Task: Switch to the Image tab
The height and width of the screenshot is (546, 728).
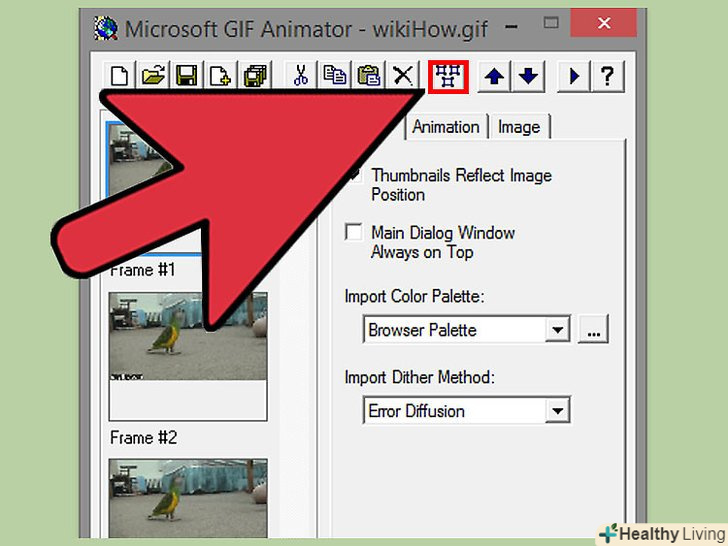Action: coord(519,127)
